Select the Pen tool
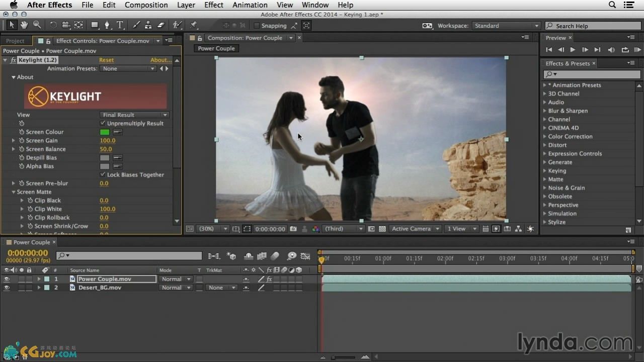Screen dimensions: 644x362 [107, 25]
